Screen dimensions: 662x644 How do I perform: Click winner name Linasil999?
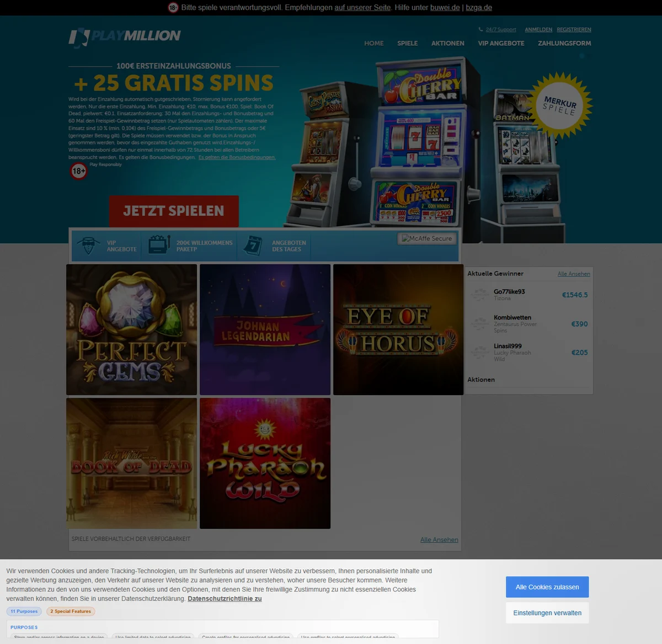coord(508,346)
